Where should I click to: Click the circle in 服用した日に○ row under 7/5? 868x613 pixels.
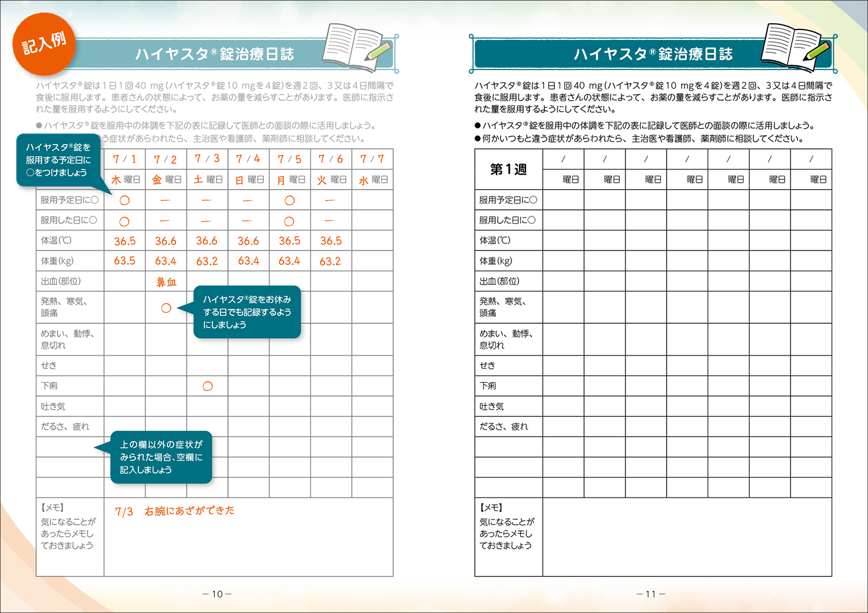(289, 221)
